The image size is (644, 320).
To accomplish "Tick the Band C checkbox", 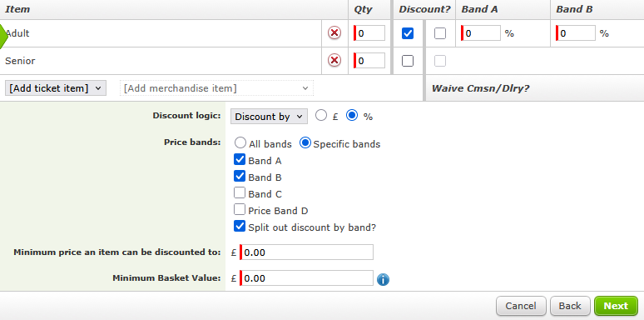I will tap(240, 192).
